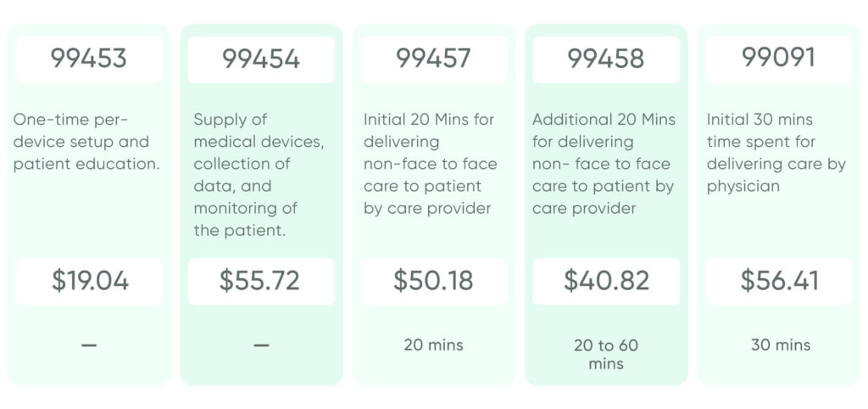
Task: Click the "Additional 20 Mins" care description
Action: pos(604,164)
